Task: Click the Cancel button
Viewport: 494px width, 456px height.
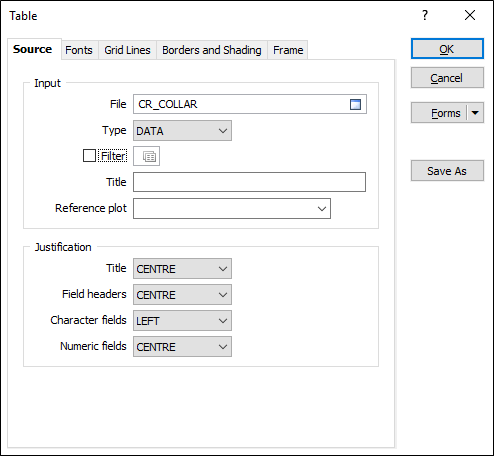Action: (447, 78)
